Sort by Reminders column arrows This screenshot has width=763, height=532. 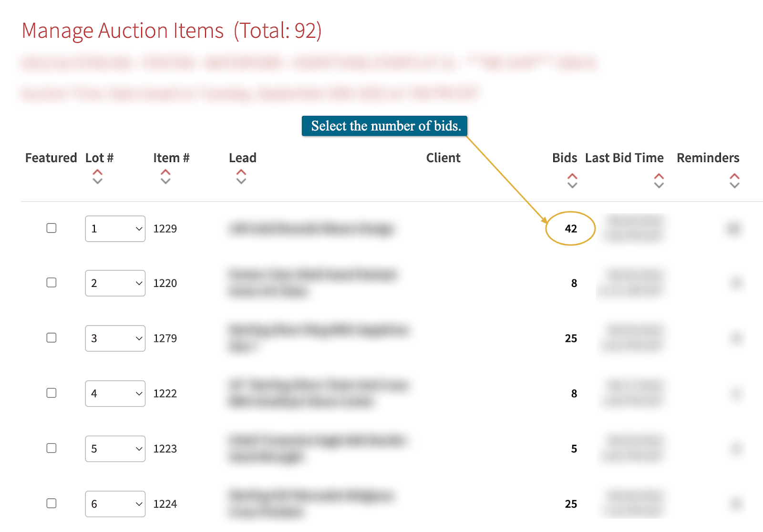pyautogui.click(x=734, y=181)
